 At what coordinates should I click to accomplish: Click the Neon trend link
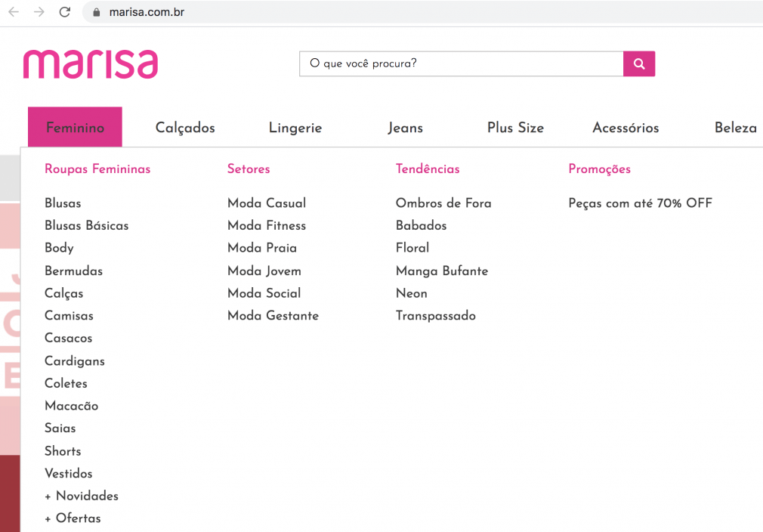[411, 293]
